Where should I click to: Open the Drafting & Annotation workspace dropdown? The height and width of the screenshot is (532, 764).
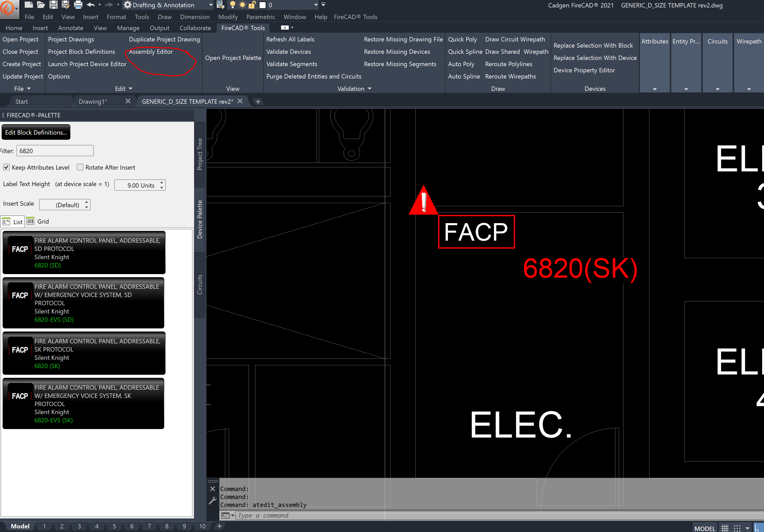211,5
